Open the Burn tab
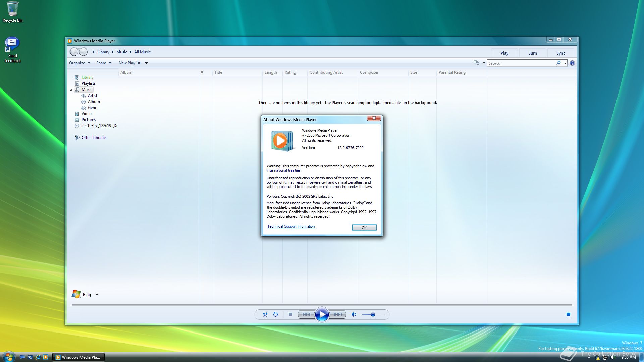 pos(533,53)
